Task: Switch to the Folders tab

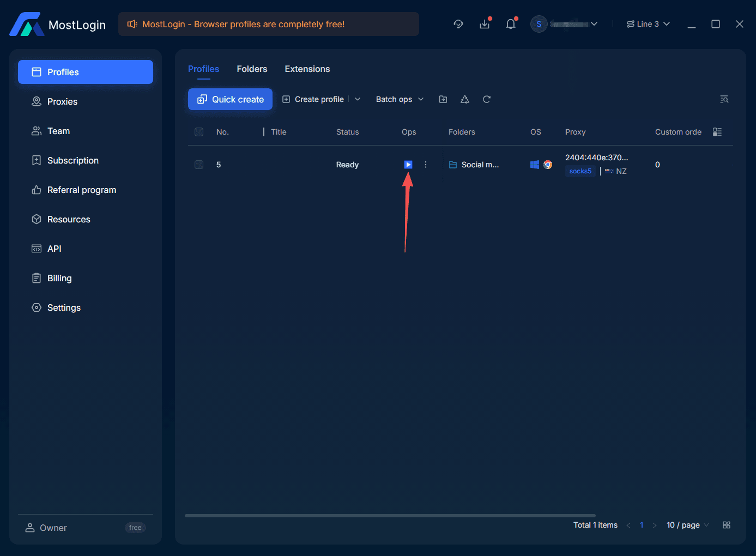Action: click(x=252, y=69)
